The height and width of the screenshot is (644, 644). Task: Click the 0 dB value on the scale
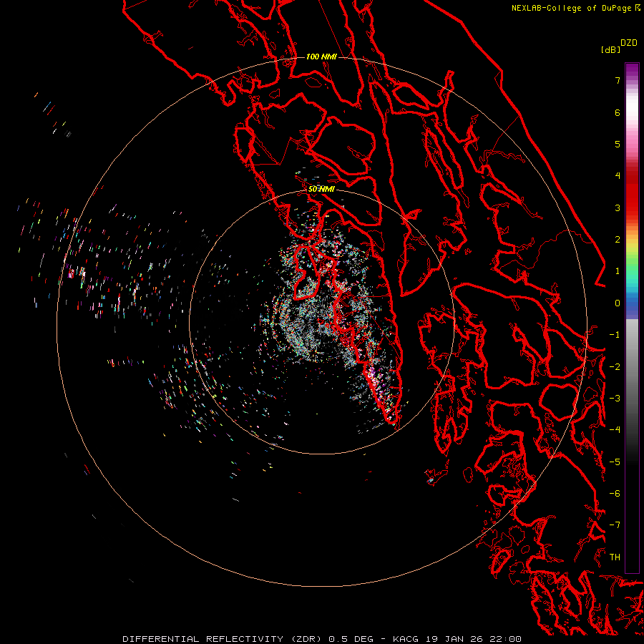pos(618,303)
